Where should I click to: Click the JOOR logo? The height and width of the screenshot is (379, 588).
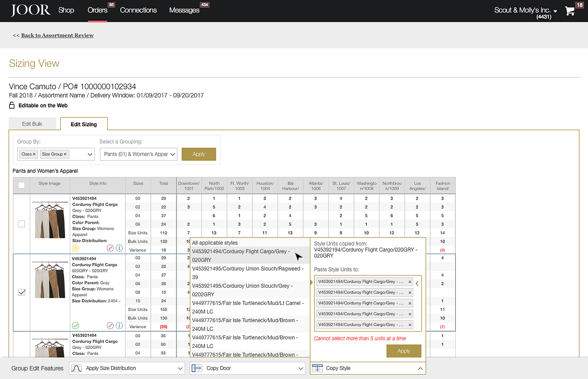tap(30, 10)
